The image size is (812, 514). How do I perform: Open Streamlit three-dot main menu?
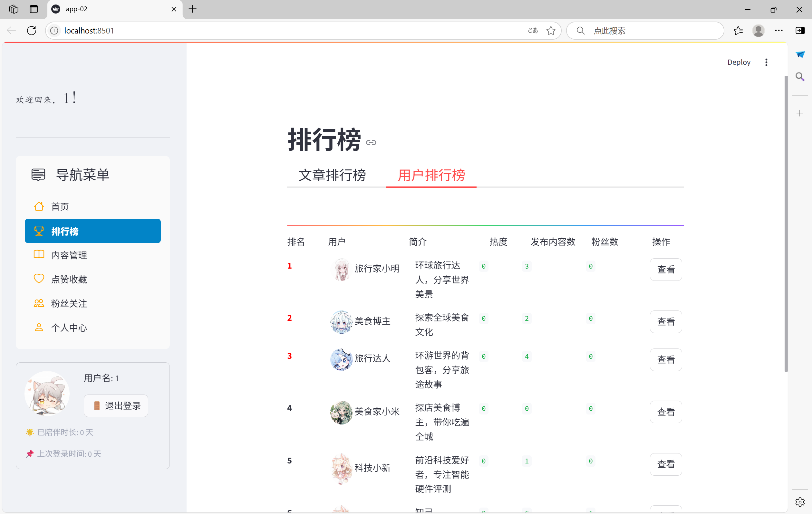tap(766, 62)
